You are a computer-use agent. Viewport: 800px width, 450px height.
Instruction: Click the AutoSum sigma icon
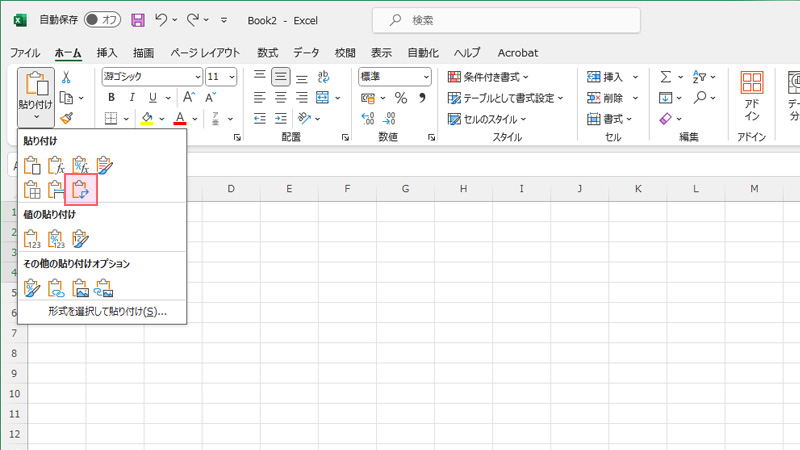(x=666, y=77)
